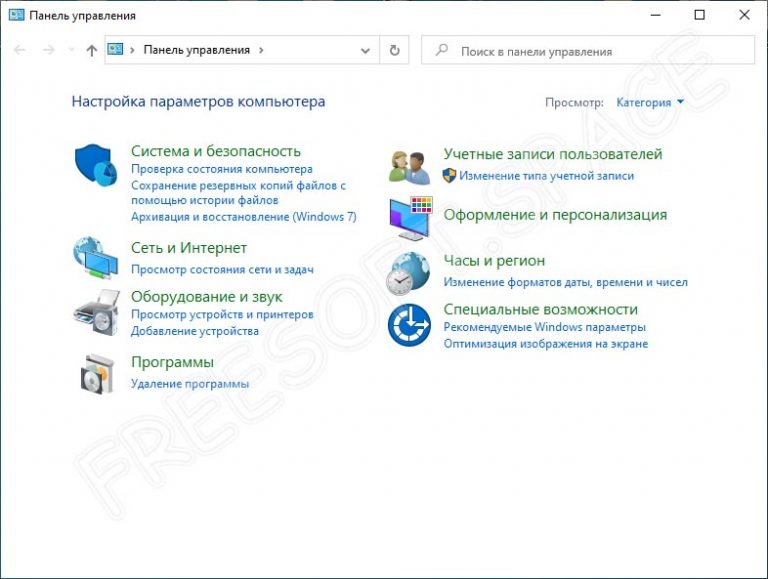Click the User Accounts people icon
This screenshot has width=768, height=579.
pos(409,167)
